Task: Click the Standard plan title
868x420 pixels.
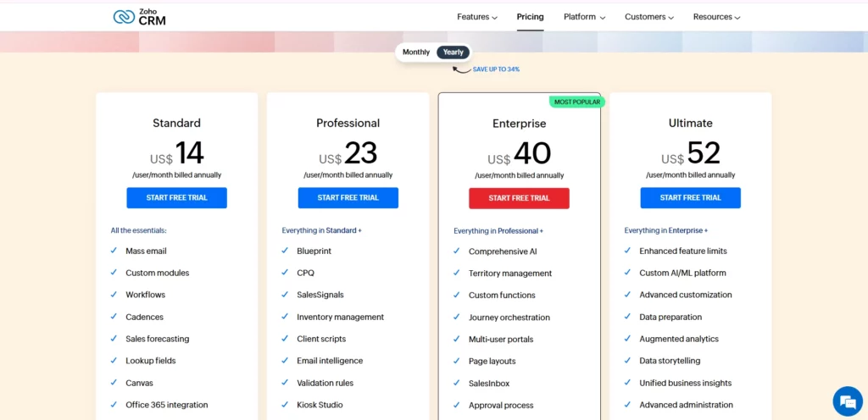Action: pos(176,123)
